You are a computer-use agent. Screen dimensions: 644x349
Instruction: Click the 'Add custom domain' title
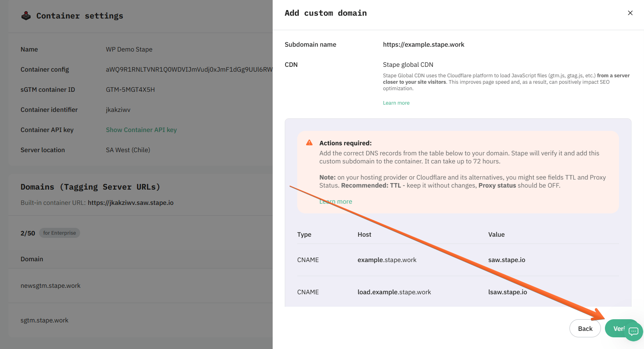pyautogui.click(x=326, y=13)
